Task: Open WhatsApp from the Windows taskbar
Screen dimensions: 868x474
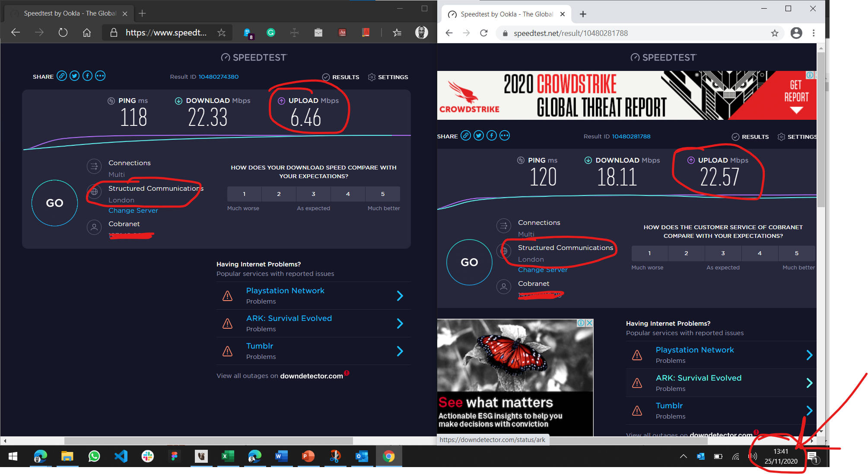Action: click(x=94, y=456)
